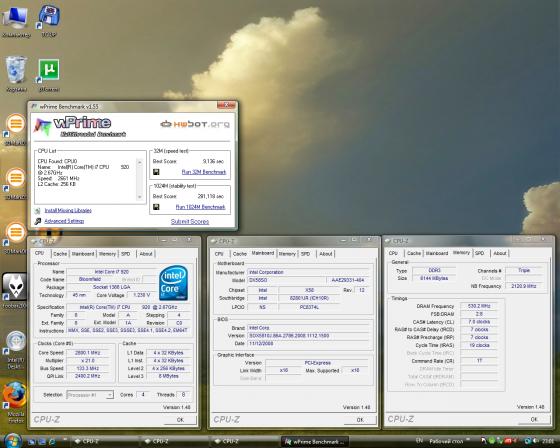560x448 pixels.
Task: Open Mainboard tab in right CPU-Z window
Action: coord(437,253)
